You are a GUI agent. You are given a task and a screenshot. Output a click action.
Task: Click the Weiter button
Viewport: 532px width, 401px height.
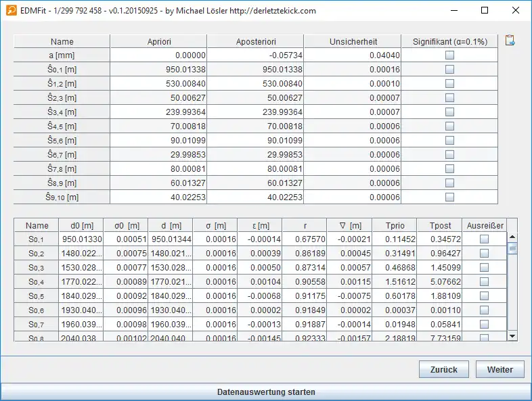coord(500,369)
